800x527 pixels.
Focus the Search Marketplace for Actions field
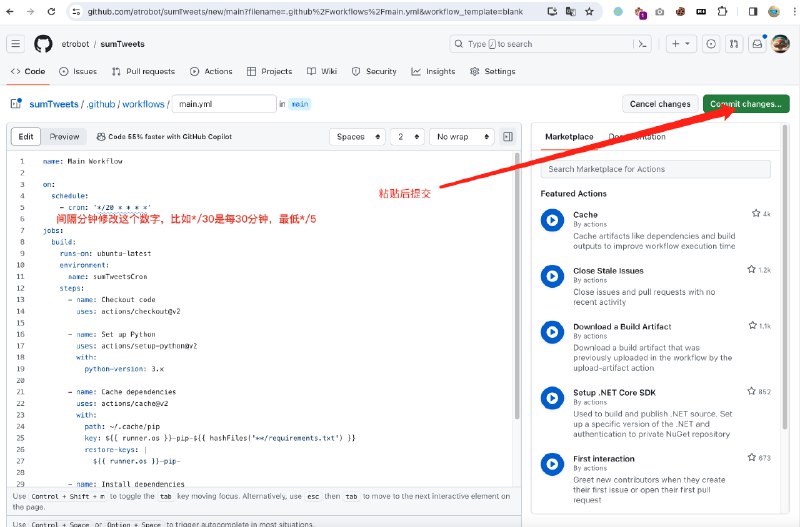pos(656,169)
